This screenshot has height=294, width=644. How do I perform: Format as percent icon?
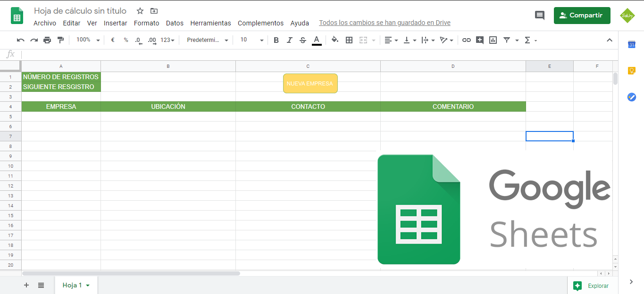tap(126, 40)
